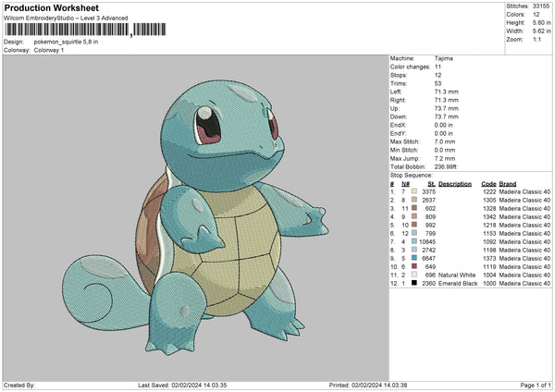Click the Stitches value 33155
Image resolution: width=555 pixels, height=392 pixels.
coord(541,6)
